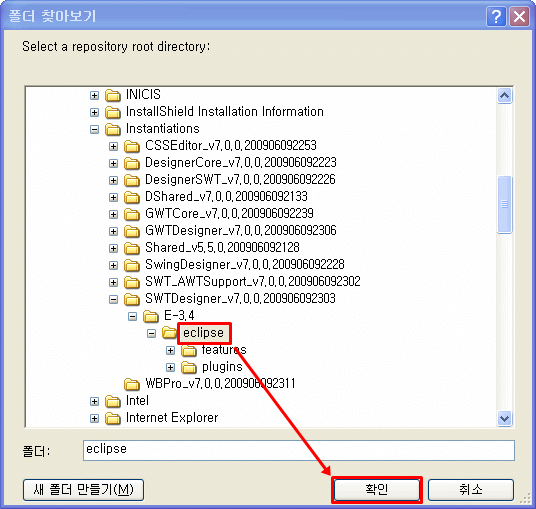Image resolution: width=536 pixels, height=509 pixels.
Task: Select the INICIS folder label
Action: pyautogui.click(x=143, y=95)
